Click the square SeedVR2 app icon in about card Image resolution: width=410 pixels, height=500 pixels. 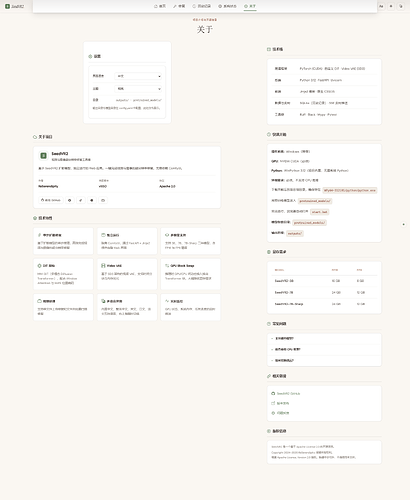(43, 155)
